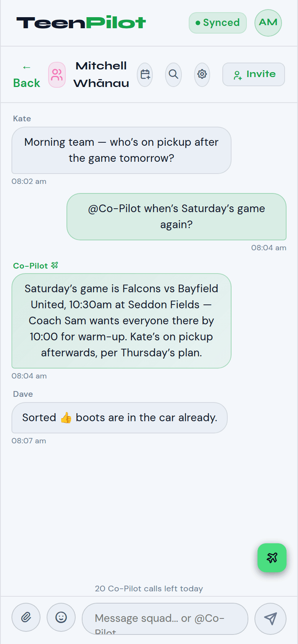298x644 pixels.
Task: Open the emoji picker smiley icon
Action: pyautogui.click(x=61, y=617)
